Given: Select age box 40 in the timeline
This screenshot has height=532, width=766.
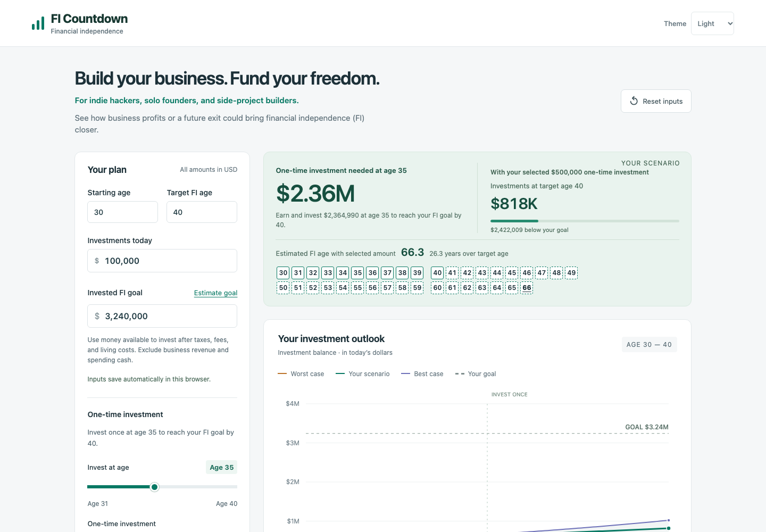Looking at the screenshot, I should click(437, 273).
